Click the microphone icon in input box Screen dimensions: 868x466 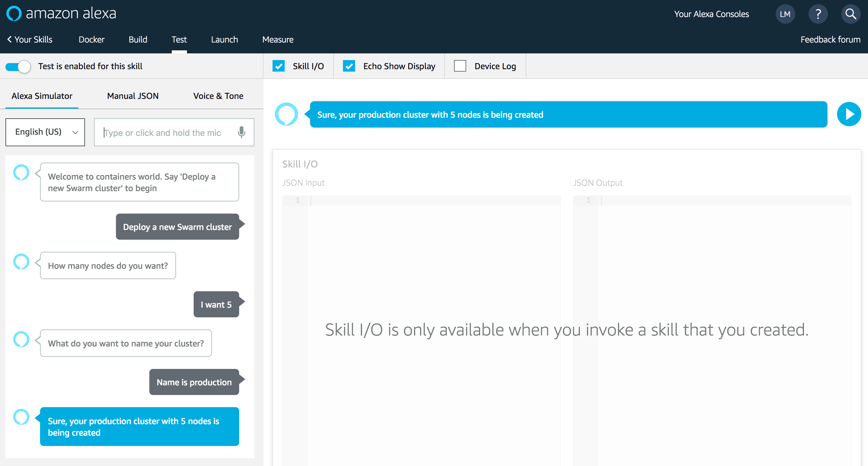(x=241, y=132)
